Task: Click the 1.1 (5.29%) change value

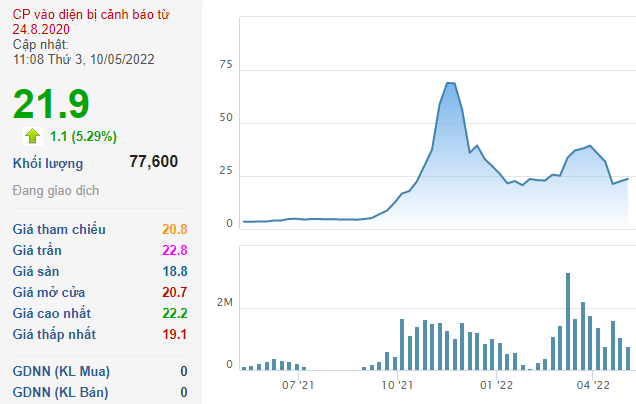Action: [x=83, y=136]
